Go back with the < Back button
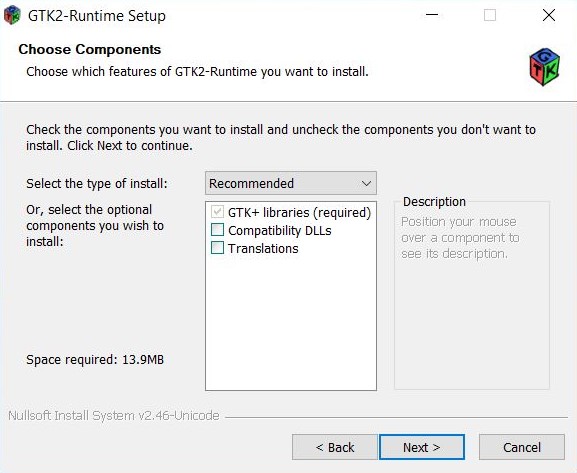The image size is (577, 473). 335,447
